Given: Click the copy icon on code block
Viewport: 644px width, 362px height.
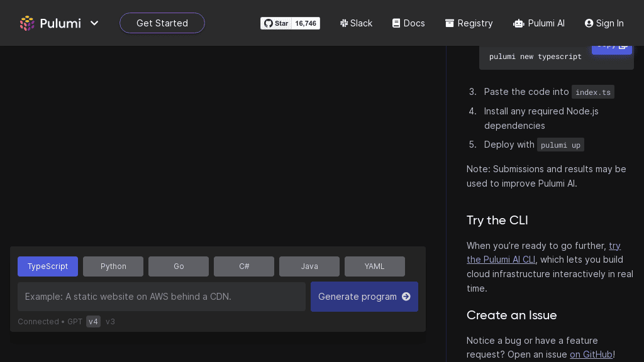Looking at the screenshot, I should [x=623, y=45].
